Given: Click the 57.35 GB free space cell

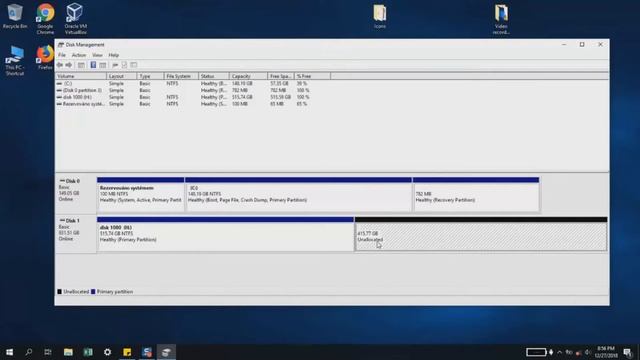Looking at the screenshot, I should pyautogui.click(x=279, y=83).
